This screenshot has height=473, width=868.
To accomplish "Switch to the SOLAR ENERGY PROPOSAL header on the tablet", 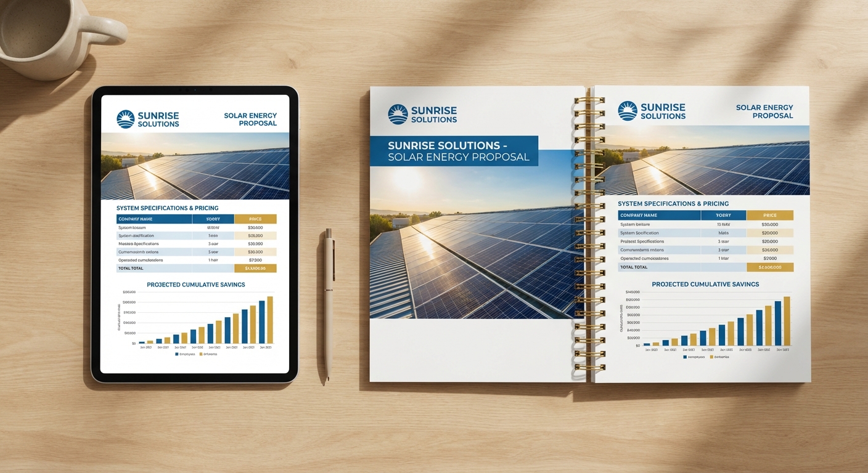I will click(x=250, y=119).
